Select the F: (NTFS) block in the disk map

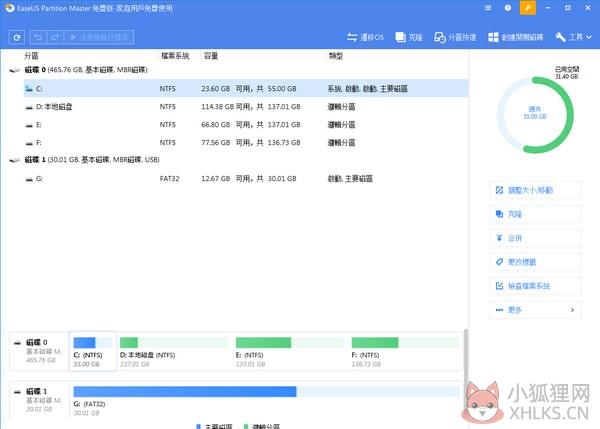(405, 352)
